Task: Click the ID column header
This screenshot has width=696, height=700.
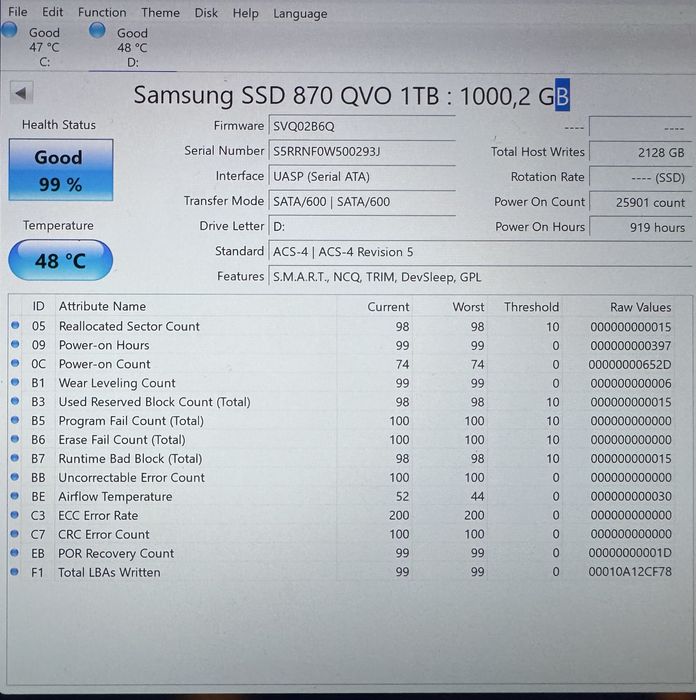Action: (x=38, y=306)
